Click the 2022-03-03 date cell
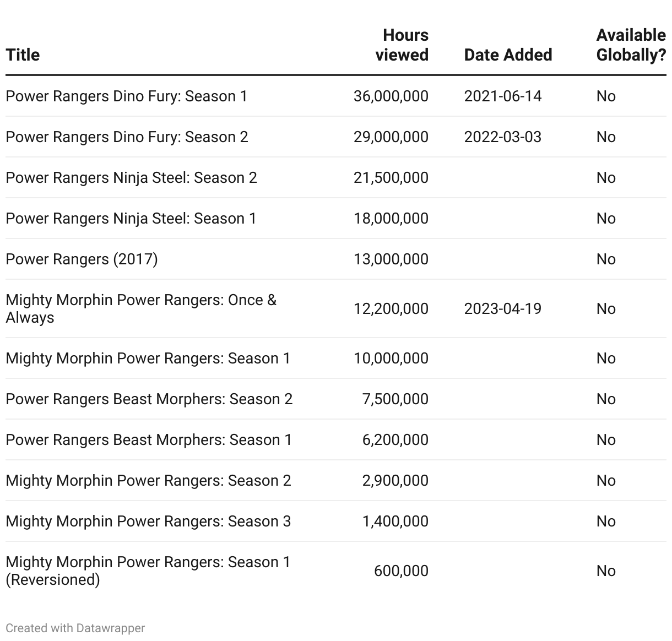 click(503, 137)
